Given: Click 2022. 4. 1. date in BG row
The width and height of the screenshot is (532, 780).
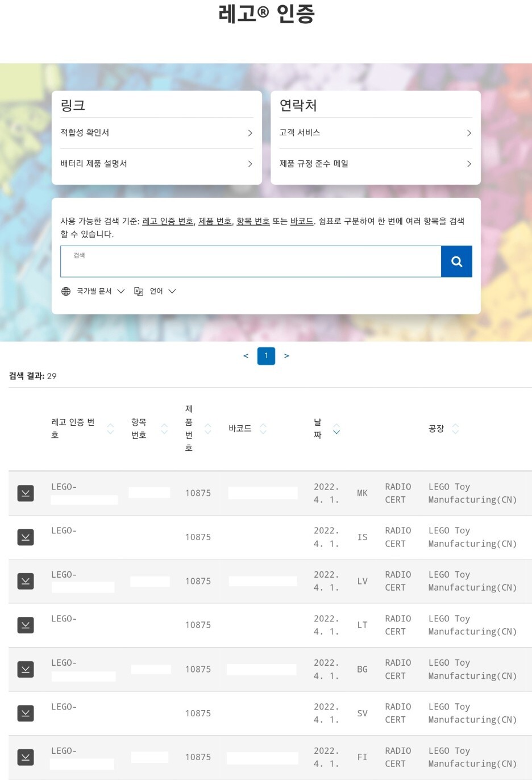Looking at the screenshot, I should click(x=326, y=669).
